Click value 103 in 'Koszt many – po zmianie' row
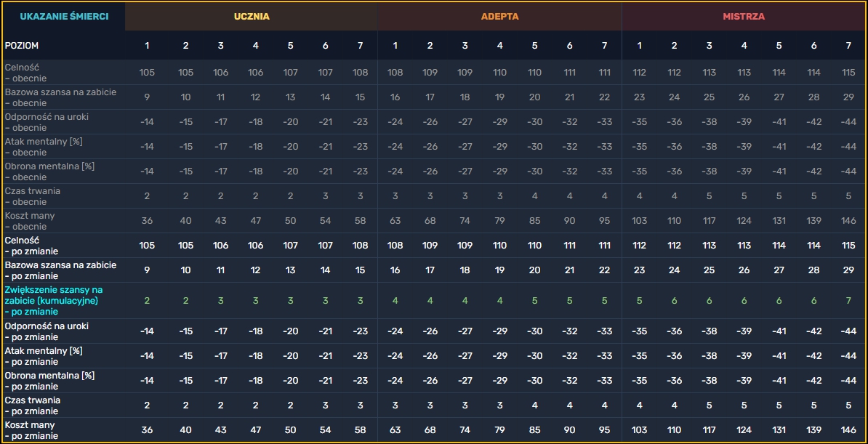The width and height of the screenshot is (868, 444). coord(640,430)
